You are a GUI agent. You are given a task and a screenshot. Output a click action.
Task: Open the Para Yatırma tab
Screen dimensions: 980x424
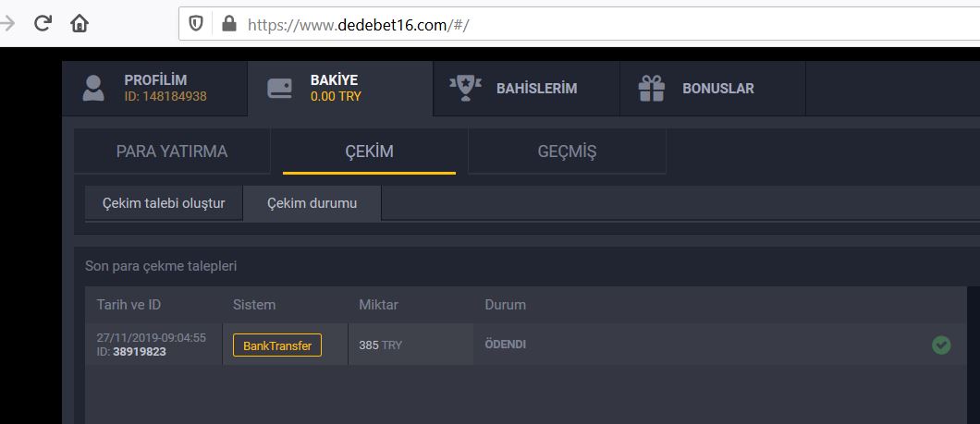click(x=172, y=151)
